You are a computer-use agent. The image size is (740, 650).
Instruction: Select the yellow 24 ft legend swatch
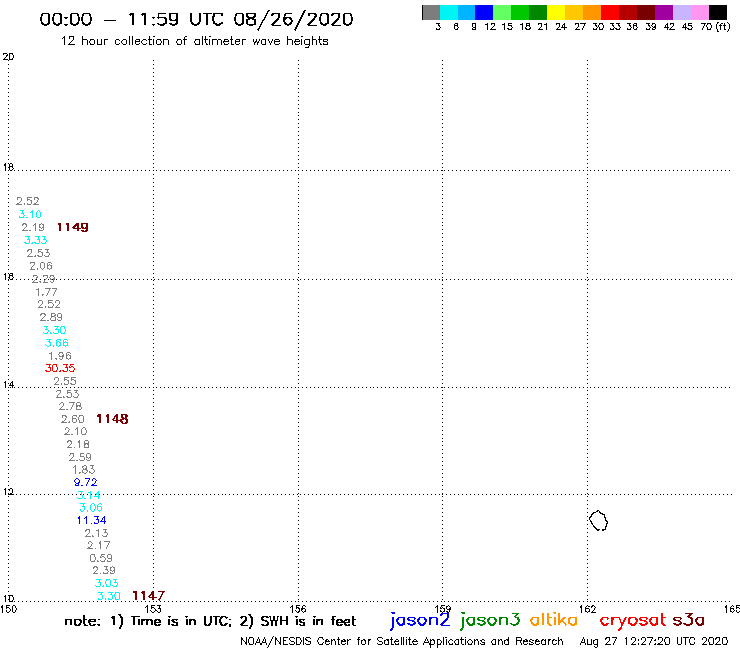click(x=556, y=12)
